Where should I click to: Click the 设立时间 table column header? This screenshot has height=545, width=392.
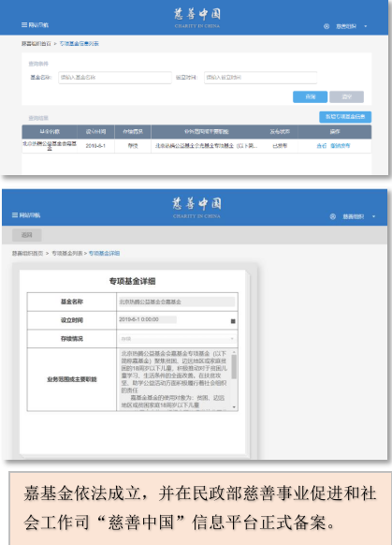click(95, 132)
